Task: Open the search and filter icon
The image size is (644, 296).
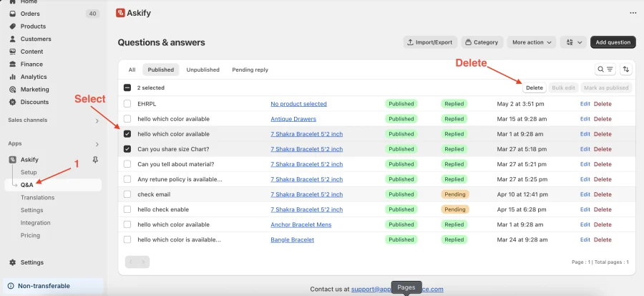Action: [x=605, y=70]
